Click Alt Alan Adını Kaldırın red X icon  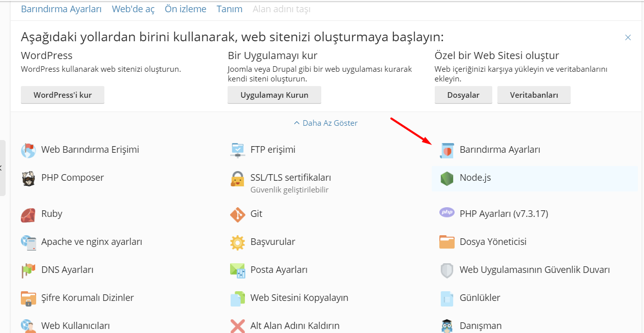coord(238,326)
